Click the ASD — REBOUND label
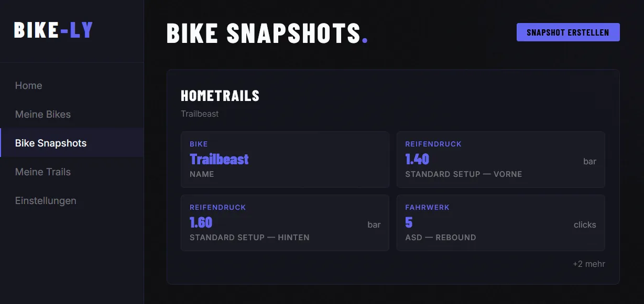The width and height of the screenshot is (644, 304). click(x=440, y=237)
